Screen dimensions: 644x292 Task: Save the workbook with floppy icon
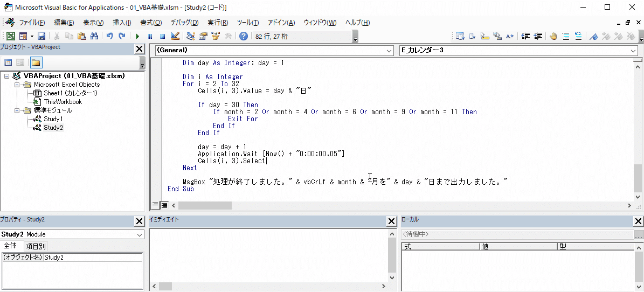pyautogui.click(x=41, y=36)
